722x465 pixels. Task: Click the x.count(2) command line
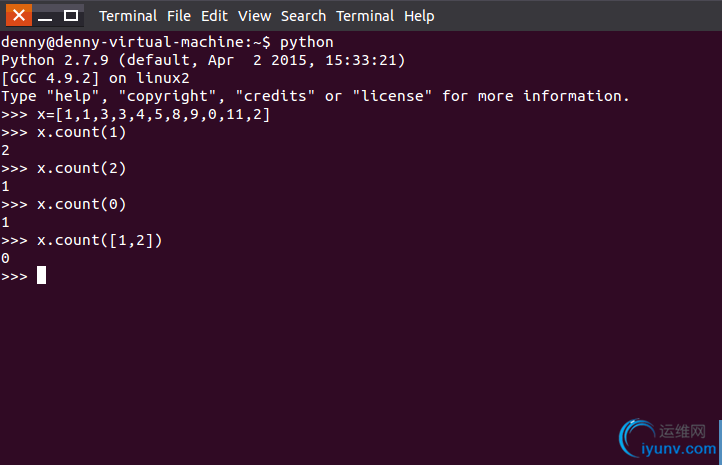click(x=64, y=169)
